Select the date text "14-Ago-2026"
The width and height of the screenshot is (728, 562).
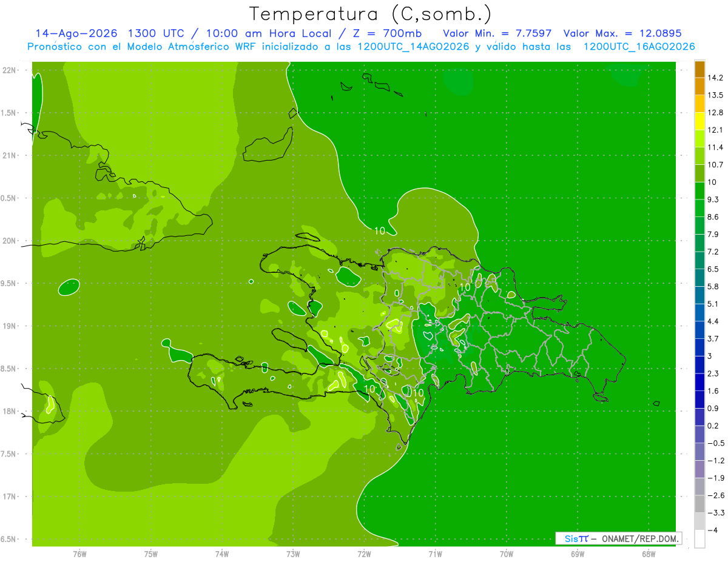(76, 33)
